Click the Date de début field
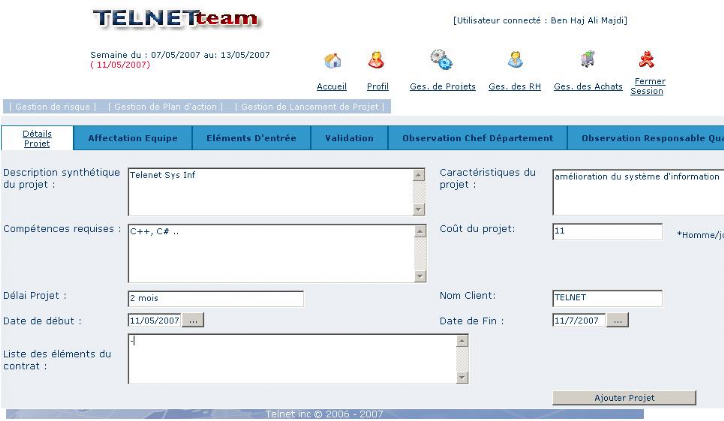The width and height of the screenshot is (724, 421). click(x=154, y=320)
